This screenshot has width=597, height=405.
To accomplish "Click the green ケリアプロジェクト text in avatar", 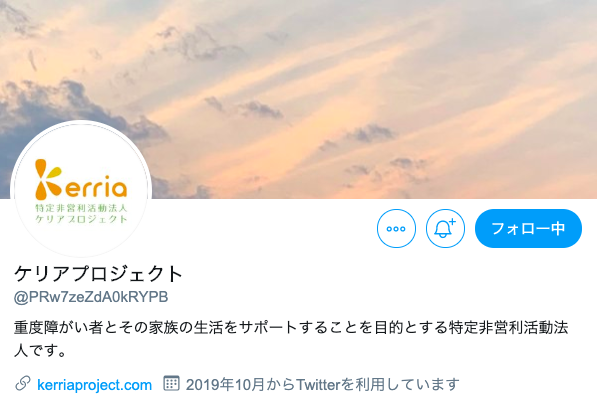I will click(x=81, y=219).
